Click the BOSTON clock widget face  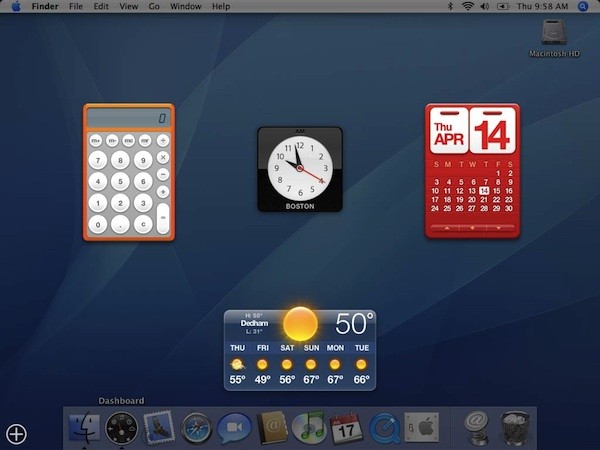[300, 168]
